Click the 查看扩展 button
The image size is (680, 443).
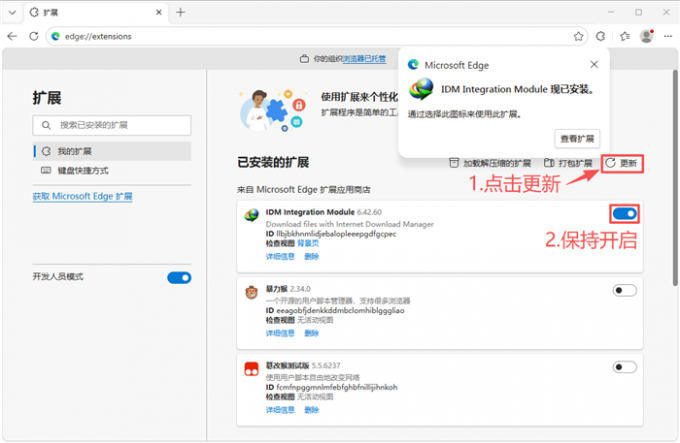[577, 139]
